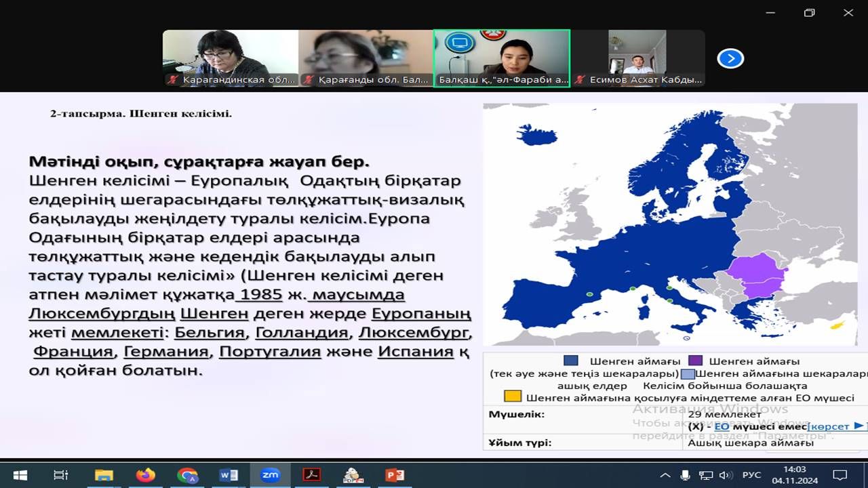Click the underlined Люксембург link in text
Viewport: 868px width, 488px height.
coord(414,333)
